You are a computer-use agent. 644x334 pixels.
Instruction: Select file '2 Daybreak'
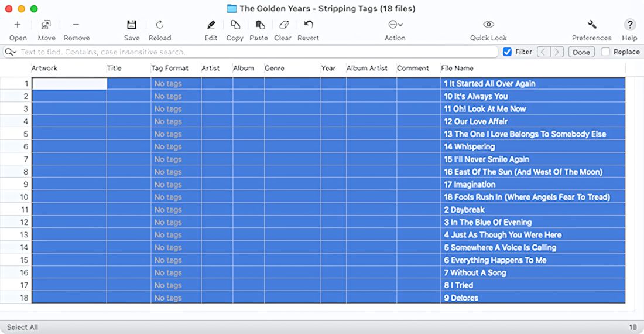(x=464, y=210)
